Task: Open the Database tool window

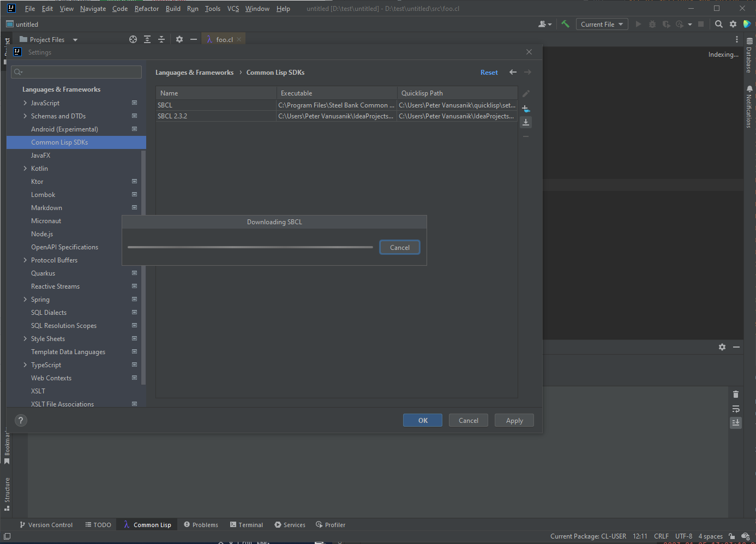Action: (x=749, y=56)
